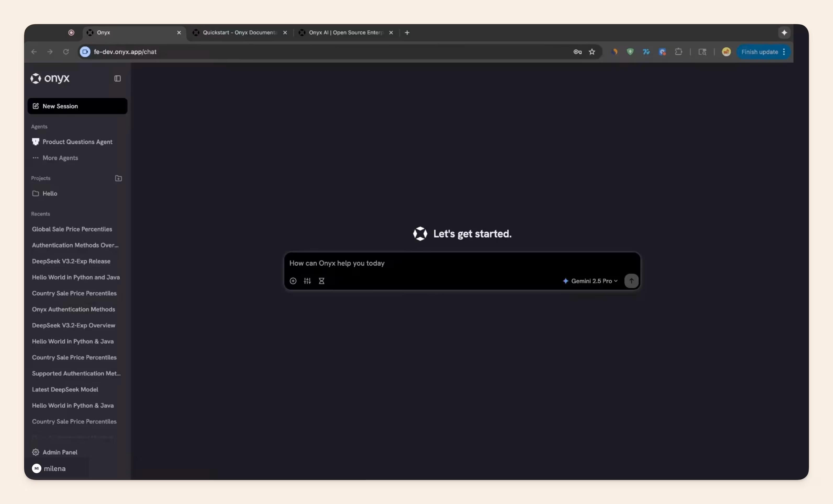Open the tools settings sliders icon

coord(307,281)
